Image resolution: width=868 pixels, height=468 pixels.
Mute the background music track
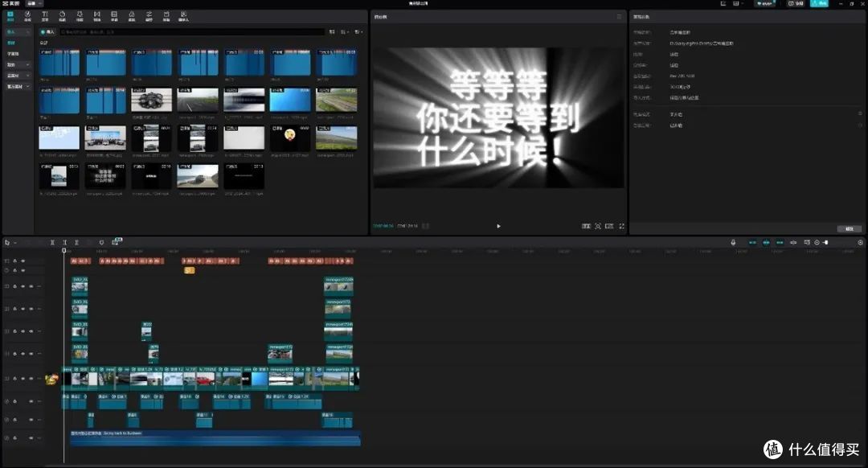[31, 438]
